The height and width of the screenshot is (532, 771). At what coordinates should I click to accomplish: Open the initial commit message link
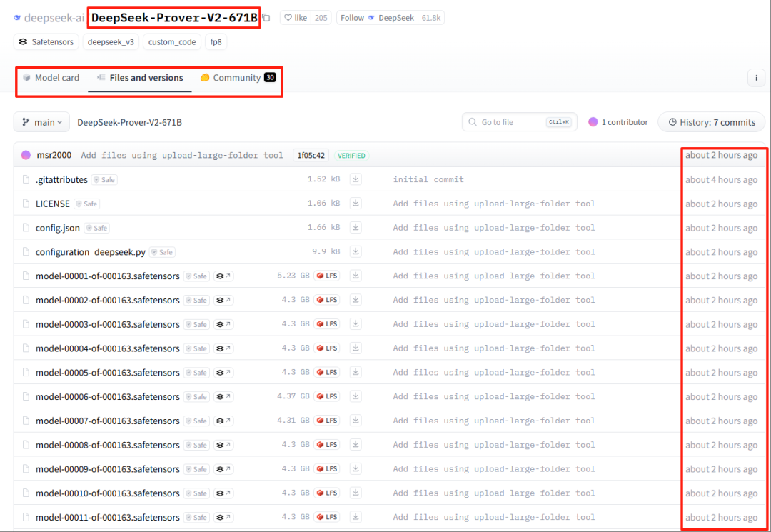click(428, 179)
